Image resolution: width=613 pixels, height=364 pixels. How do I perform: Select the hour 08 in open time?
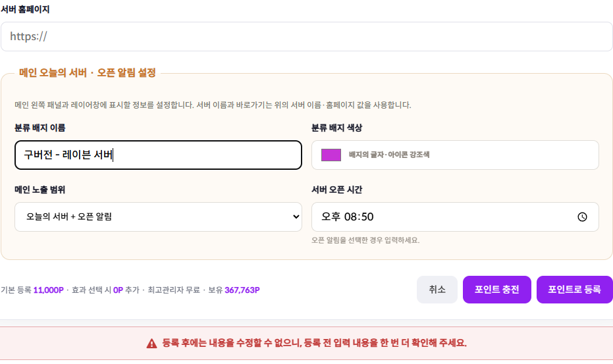(x=350, y=217)
